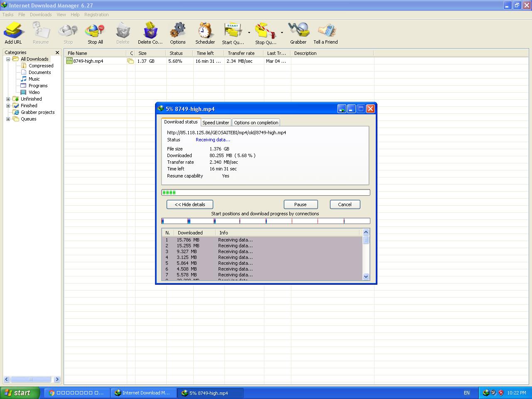Switch to the Speed Limiter tab
Image resolution: width=532 pixels, height=399 pixels.
pyautogui.click(x=215, y=123)
